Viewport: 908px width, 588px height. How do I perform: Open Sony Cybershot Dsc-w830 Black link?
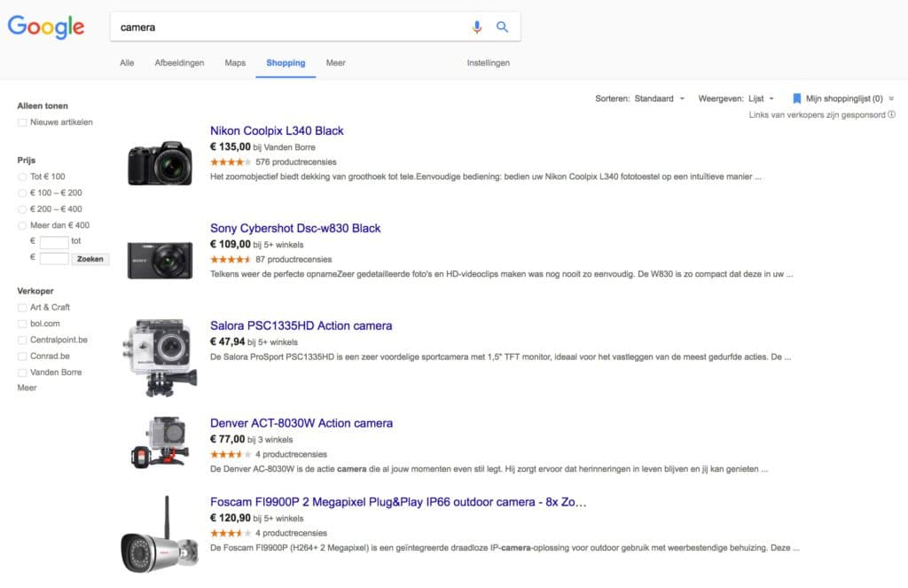(x=295, y=228)
